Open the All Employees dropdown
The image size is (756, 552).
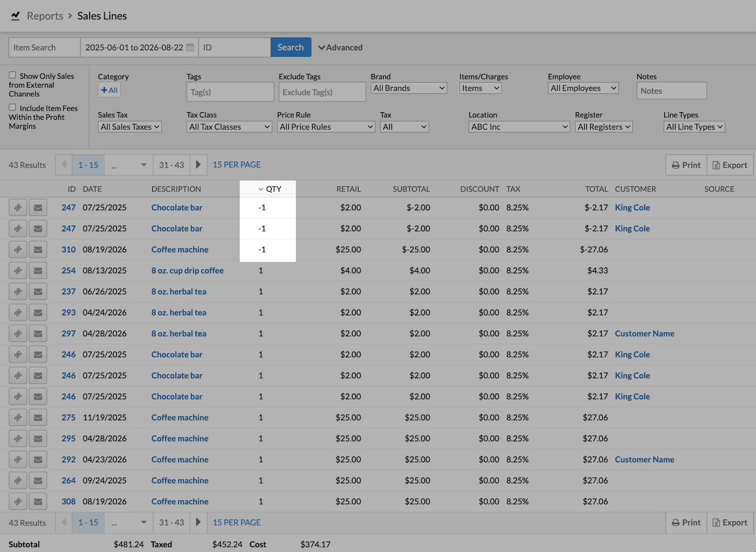583,88
